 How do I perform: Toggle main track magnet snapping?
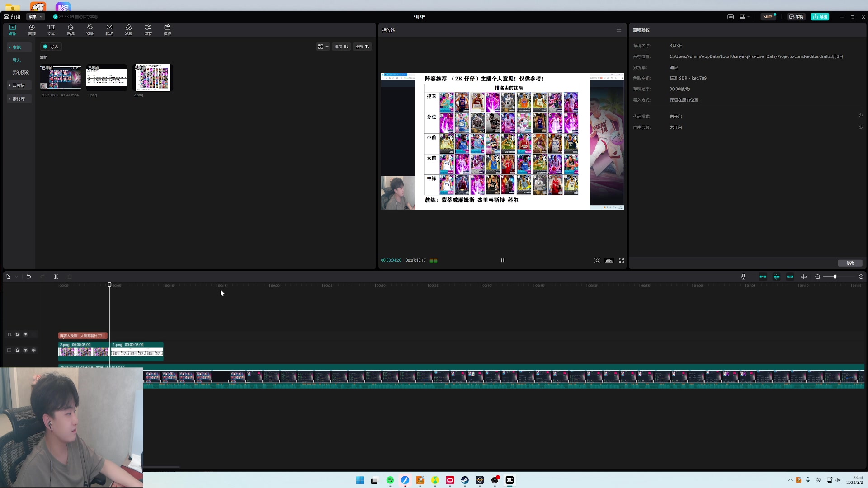coord(763,277)
